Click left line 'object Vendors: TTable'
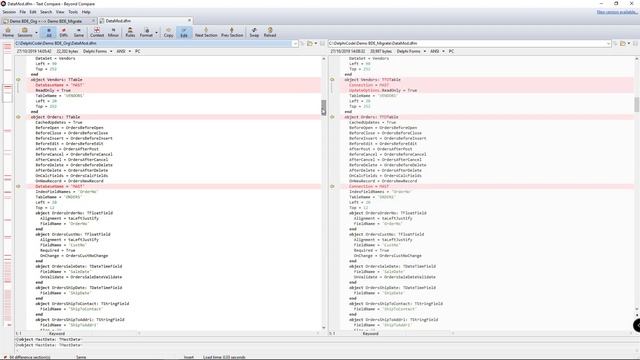Viewport: 640px width, 360px height. (56, 80)
